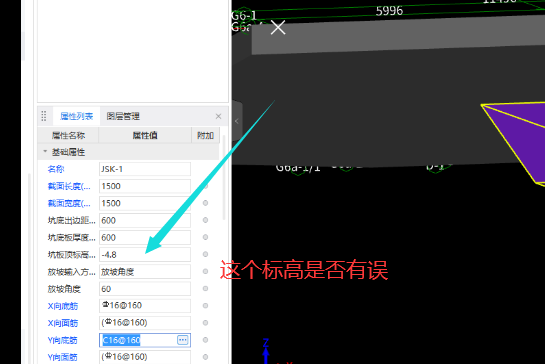
Task: Select the Y向底筋 property label
Action: point(63,340)
